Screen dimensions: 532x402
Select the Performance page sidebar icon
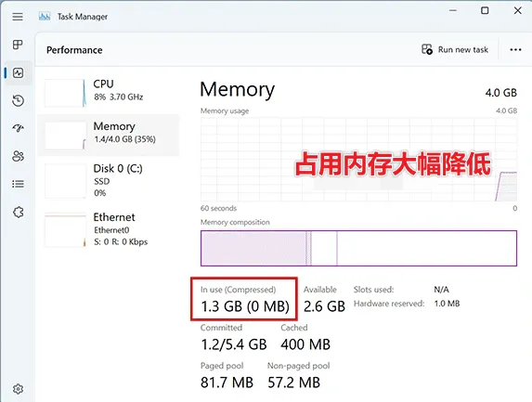(x=18, y=72)
